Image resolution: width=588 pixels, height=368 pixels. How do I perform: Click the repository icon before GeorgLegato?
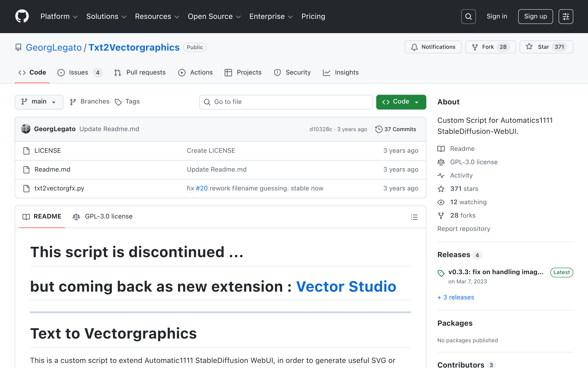click(18, 47)
